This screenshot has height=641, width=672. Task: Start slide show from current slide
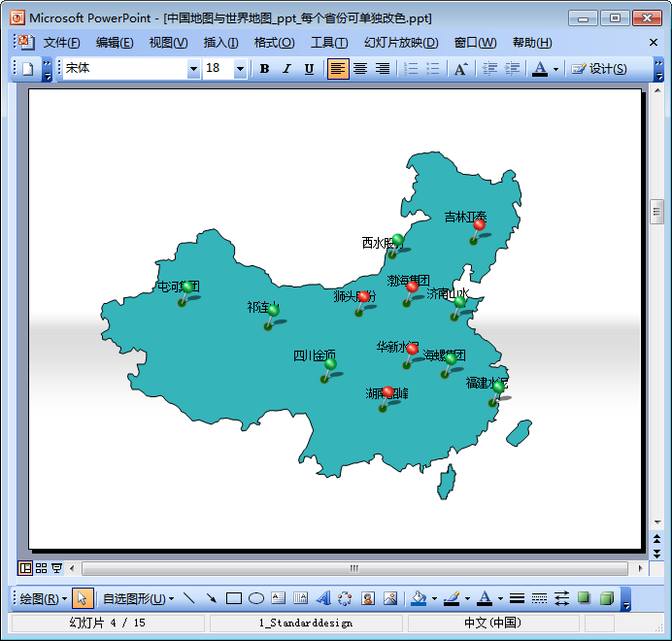56,568
